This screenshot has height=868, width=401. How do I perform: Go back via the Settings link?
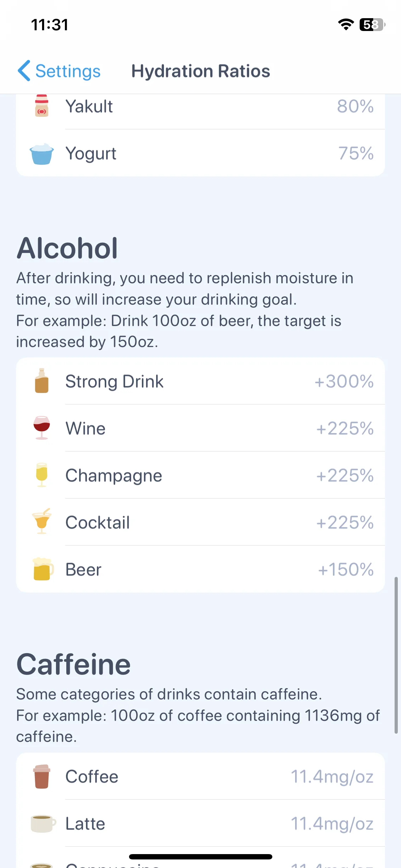click(x=68, y=71)
